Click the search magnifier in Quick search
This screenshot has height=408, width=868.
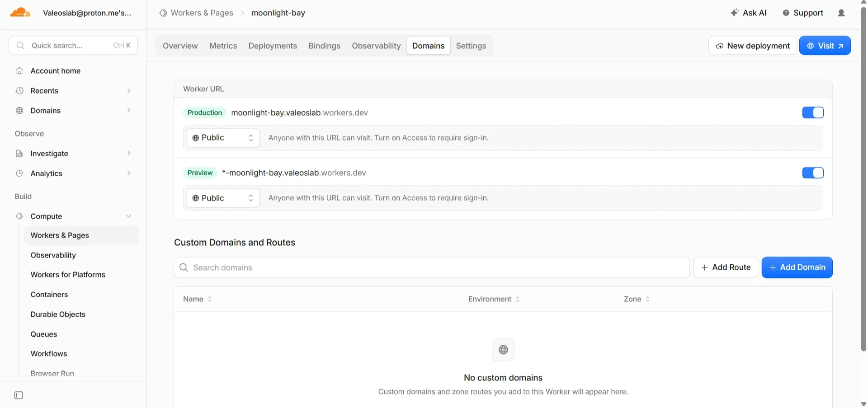tap(20, 46)
